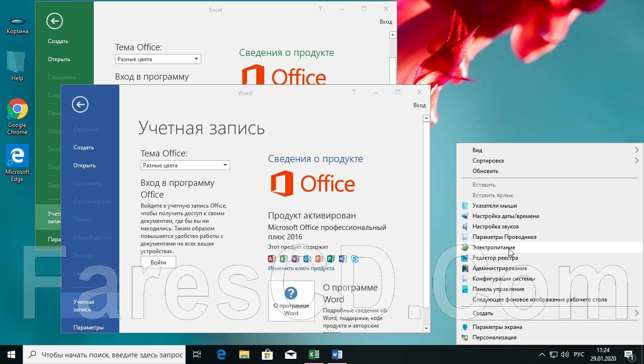Launch Microsoft Edge from the desktop shortcut
Viewport: 644px width, 364px height.
(18, 164)
